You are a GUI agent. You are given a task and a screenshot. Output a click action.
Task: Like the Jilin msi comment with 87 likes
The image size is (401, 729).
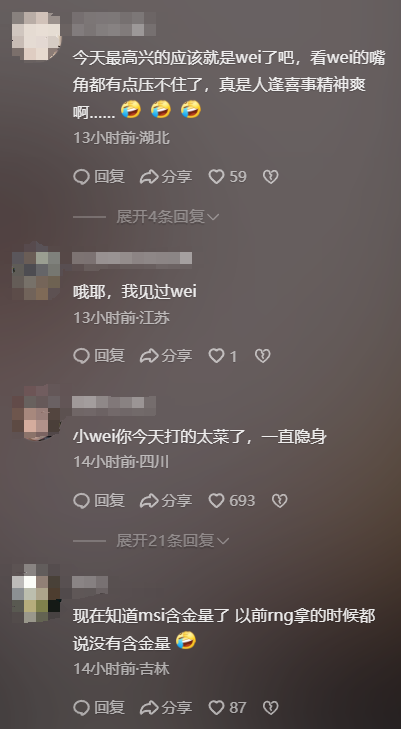(227, 708)
